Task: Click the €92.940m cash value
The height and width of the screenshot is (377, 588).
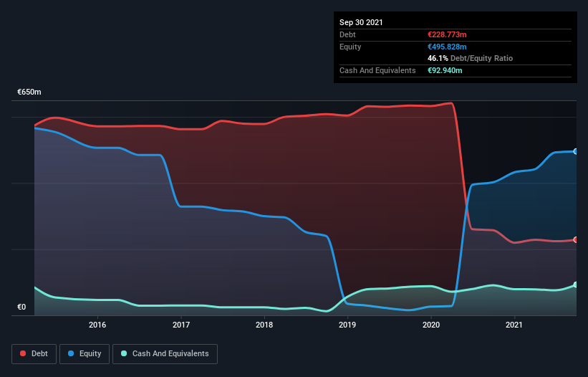Action: (445, 70)
